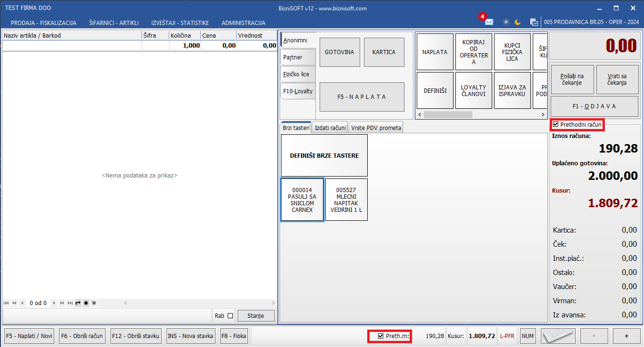Click the bold asterisk navigator icon
This screenshot has height=347, width=644.
click(86, 303)
